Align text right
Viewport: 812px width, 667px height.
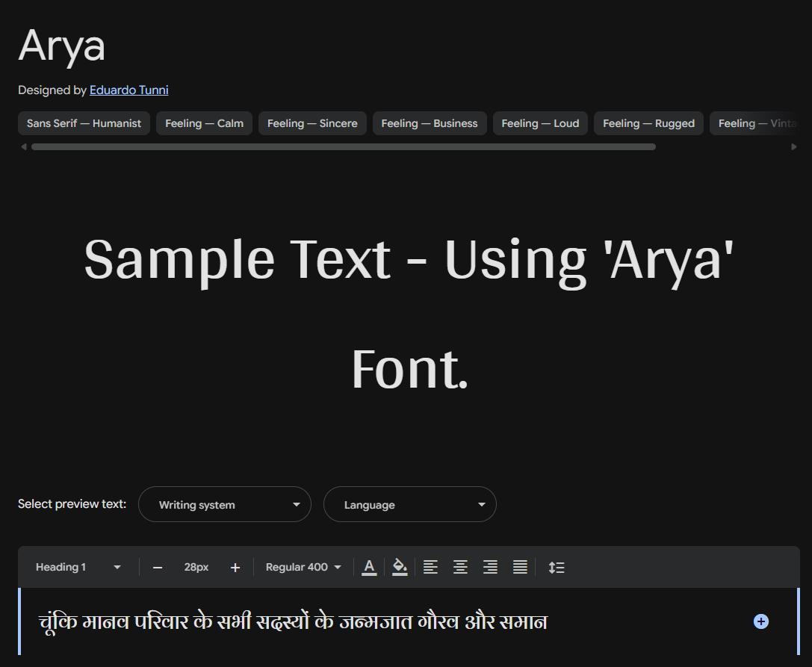tap(490, 567)
